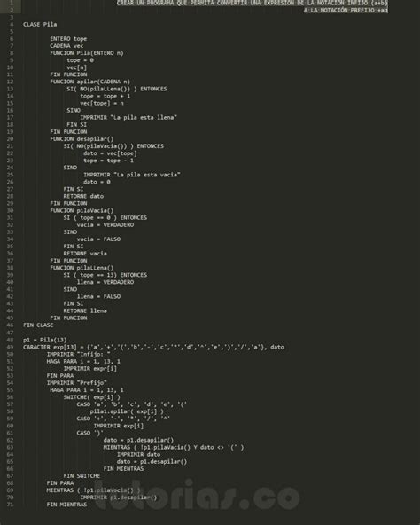Screen dimensions: 420x525
Task: Click line 'IMPRIMIR "La pila esta llena"'
Action: coord(128,118)
